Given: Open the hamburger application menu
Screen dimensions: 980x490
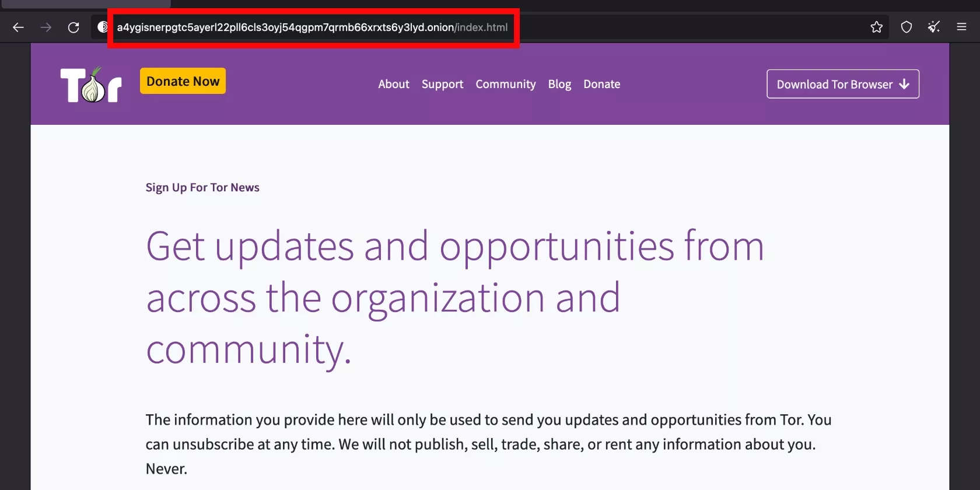Looking at the screenshot, I should tap(961, 27).
